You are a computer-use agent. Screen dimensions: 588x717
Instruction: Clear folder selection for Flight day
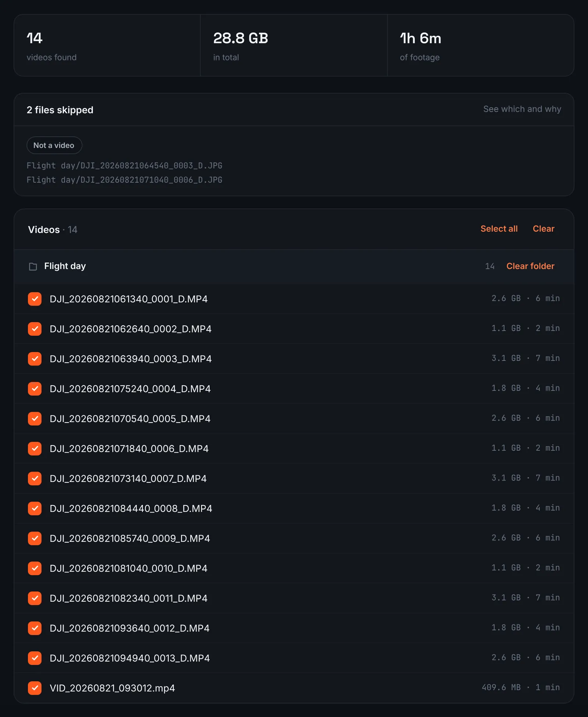[x=530, y=266]
